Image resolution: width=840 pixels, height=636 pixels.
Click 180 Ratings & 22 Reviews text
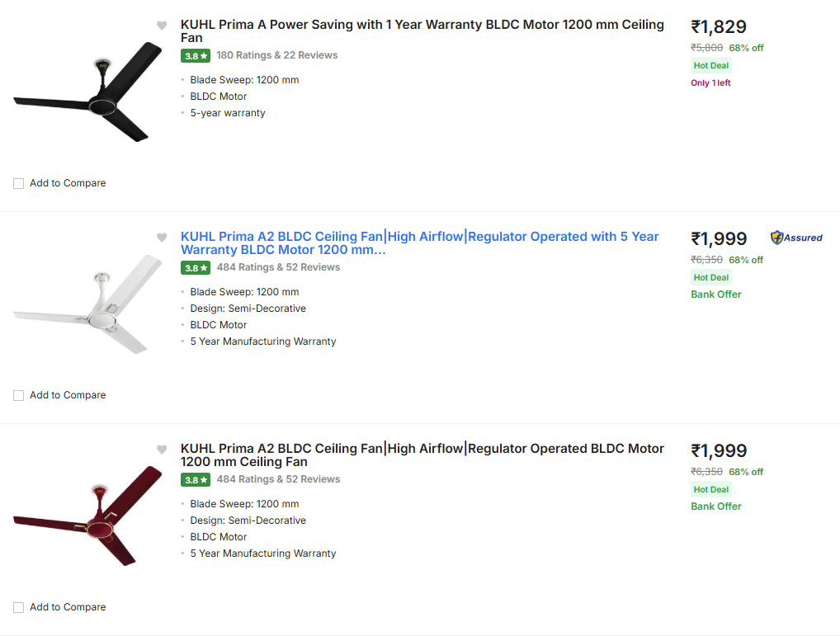pyautogui.click(x=277, y=55)
